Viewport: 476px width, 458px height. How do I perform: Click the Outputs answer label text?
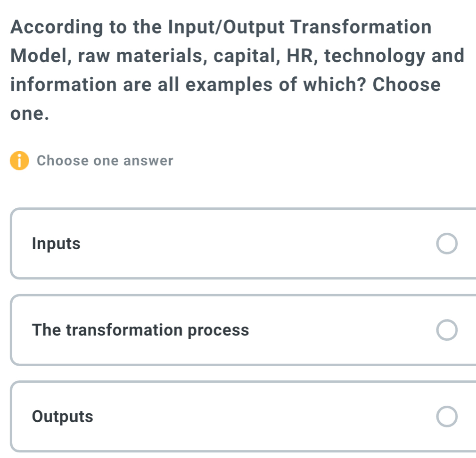tap(62, 417)
